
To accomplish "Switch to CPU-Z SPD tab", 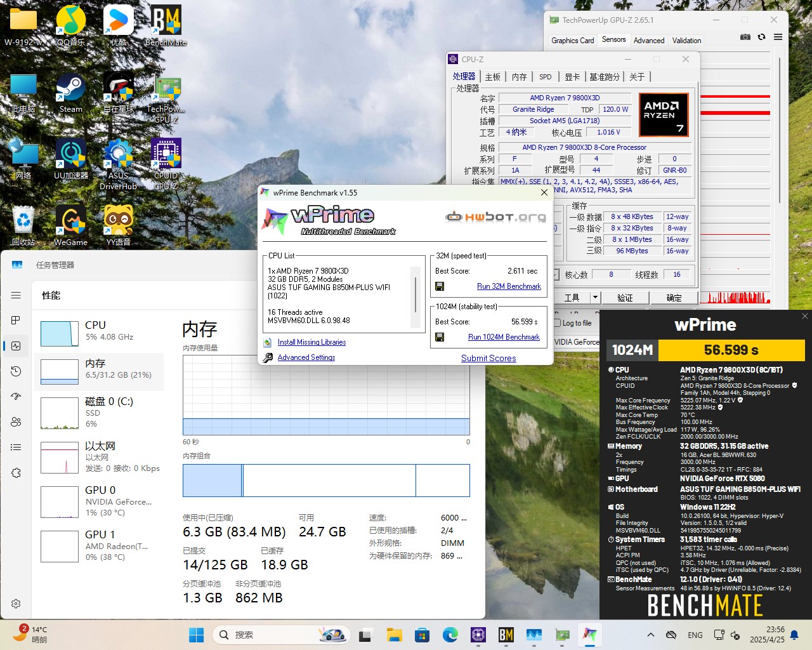I will point(546,77).
